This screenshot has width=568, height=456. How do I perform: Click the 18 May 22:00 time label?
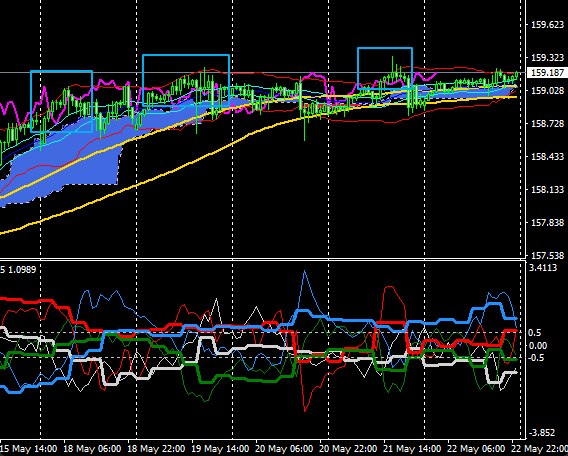[x=157, y=449]
